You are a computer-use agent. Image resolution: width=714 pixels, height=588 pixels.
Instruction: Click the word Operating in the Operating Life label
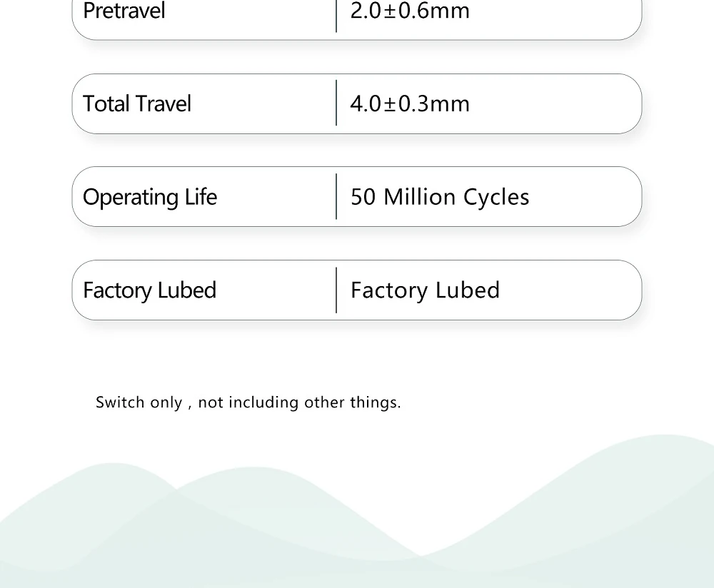[x=131, y=198]
